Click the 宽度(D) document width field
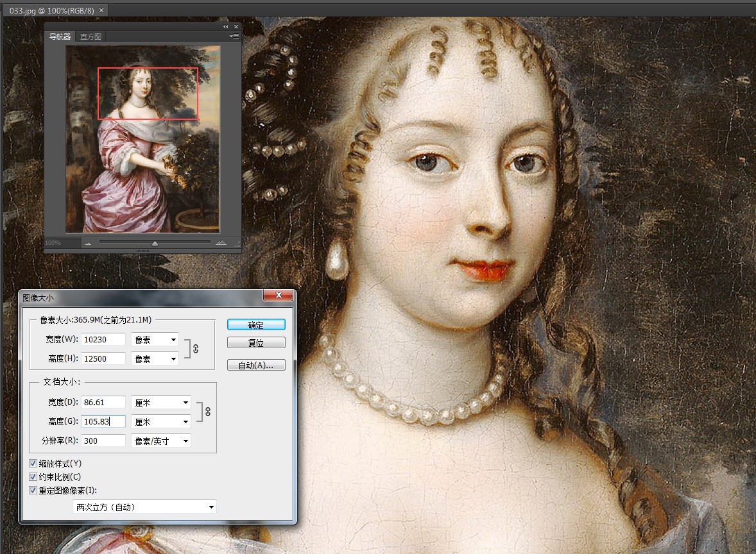The height and width of the screenshot is (554, 756). pyautogui.click(x=103, y=402)
